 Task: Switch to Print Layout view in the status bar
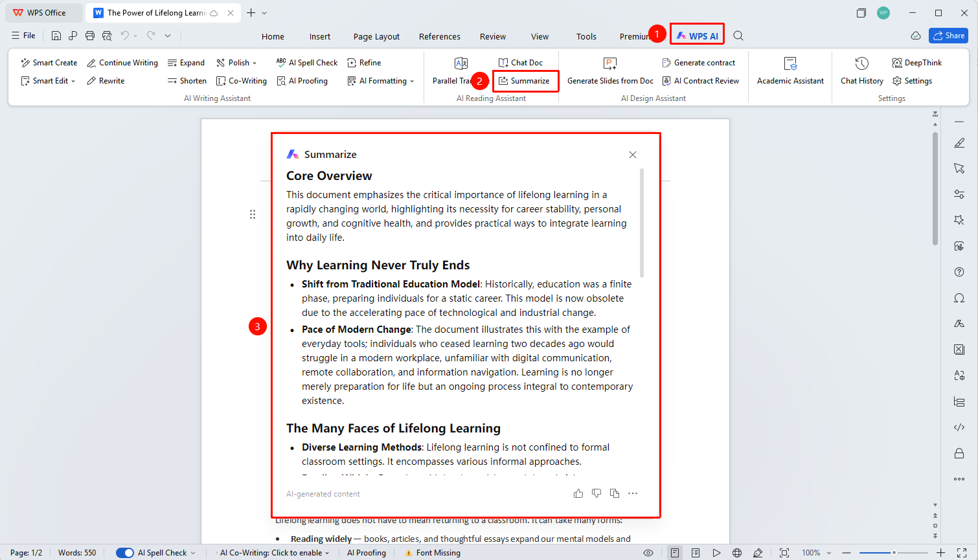point(675,553)
